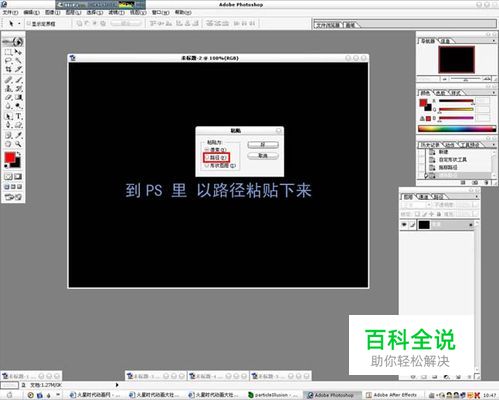Switch to Standard edit mode in toolbox
The width and height of the screenshot is (499, 400).
pyautogui.click(x=8, y=176)
